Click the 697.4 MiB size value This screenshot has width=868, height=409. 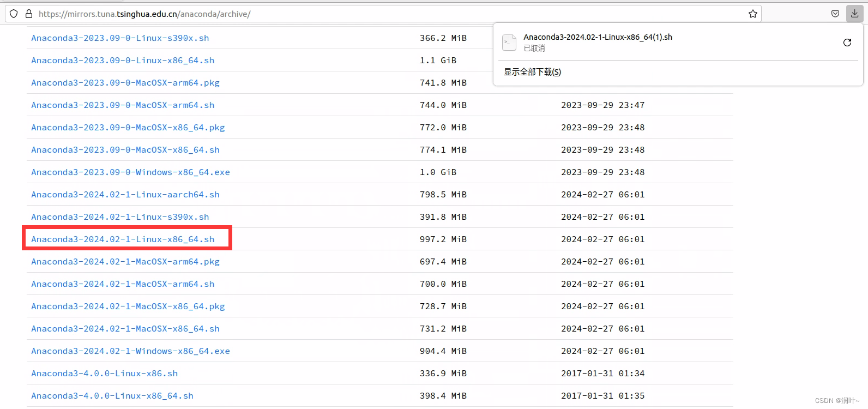(443, 262)
